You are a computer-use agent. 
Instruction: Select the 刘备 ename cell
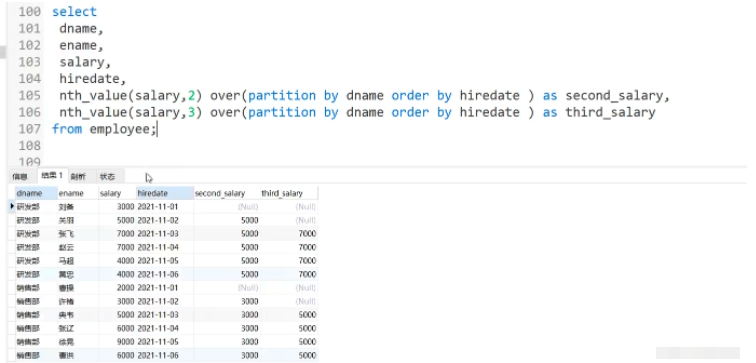point(78,207)
